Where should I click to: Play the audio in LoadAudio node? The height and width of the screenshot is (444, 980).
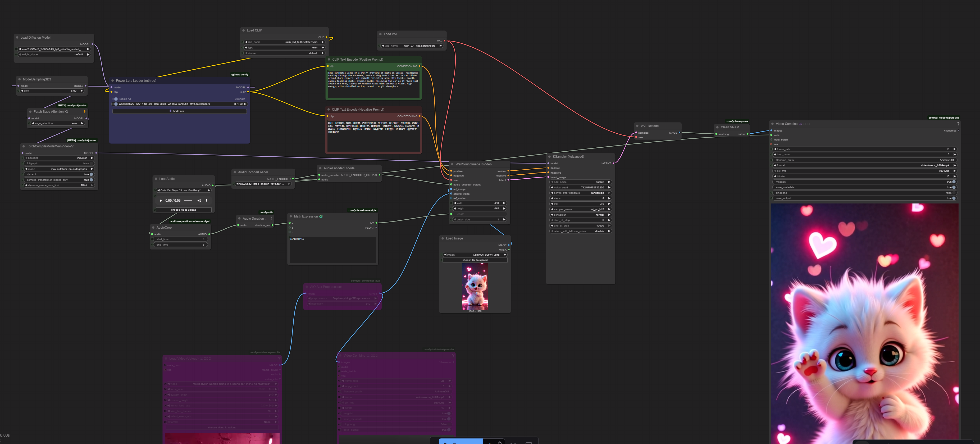coord(161,201)
